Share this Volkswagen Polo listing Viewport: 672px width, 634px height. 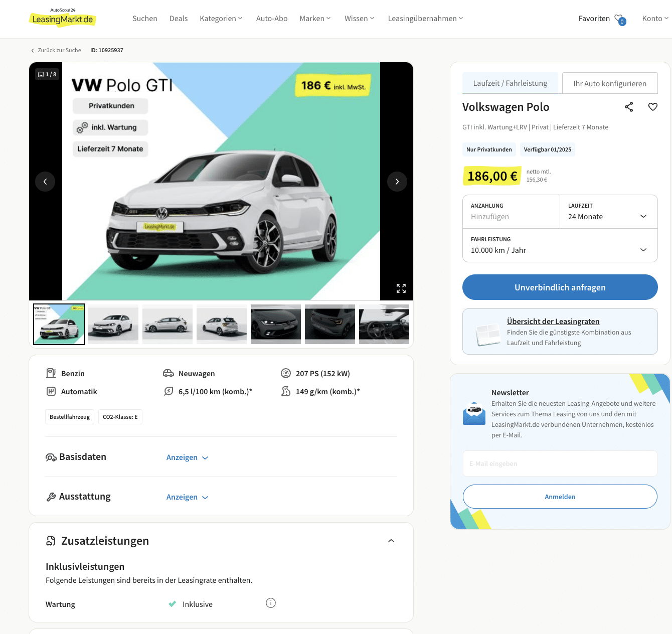click(x=629, y=107)
